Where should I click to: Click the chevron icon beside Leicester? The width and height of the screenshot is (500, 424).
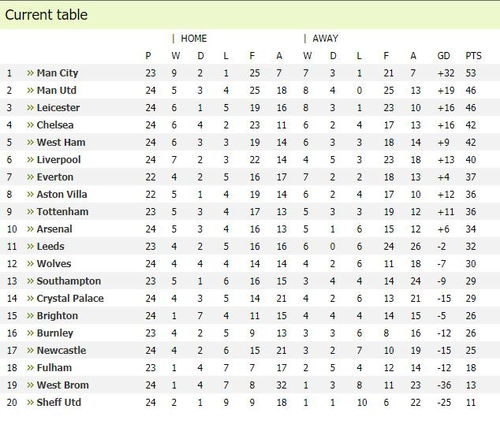pos(30,108)
